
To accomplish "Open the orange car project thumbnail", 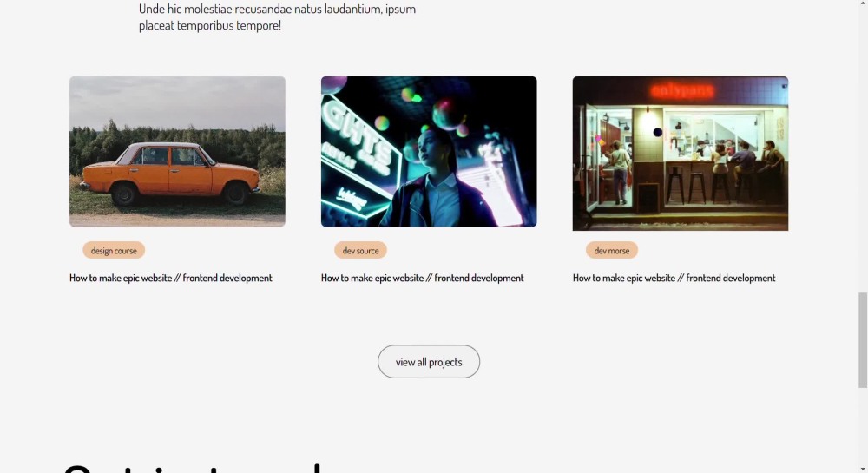I will click(177, 152).
